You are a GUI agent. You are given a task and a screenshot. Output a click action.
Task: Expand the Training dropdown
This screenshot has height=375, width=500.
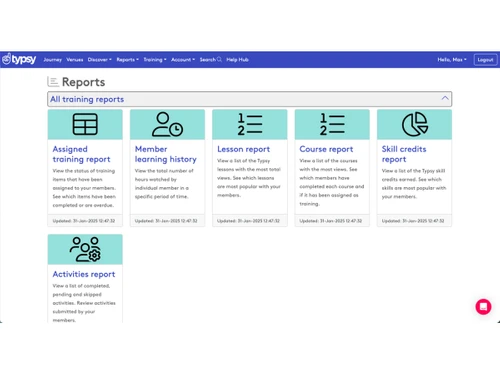point(155,60)
